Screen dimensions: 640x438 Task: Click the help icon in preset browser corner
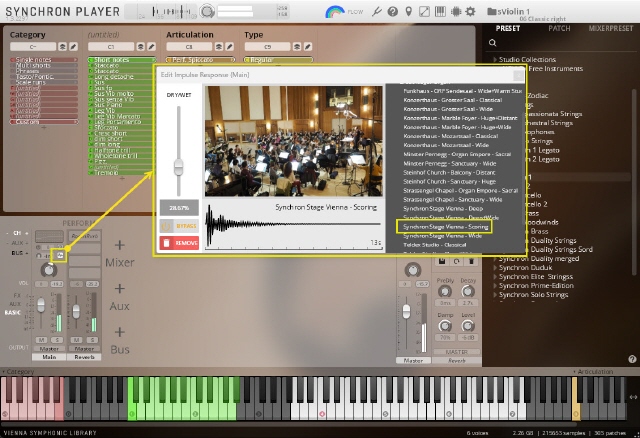tap(632, 359)
